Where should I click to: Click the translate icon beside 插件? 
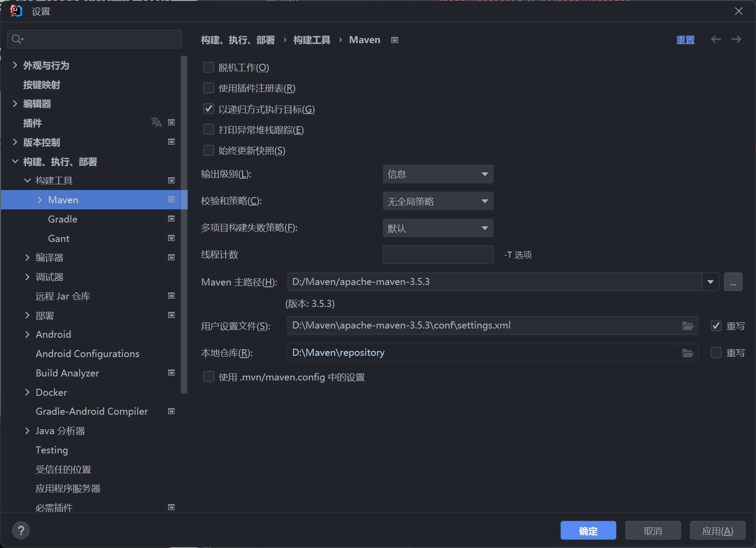[156, 122]
